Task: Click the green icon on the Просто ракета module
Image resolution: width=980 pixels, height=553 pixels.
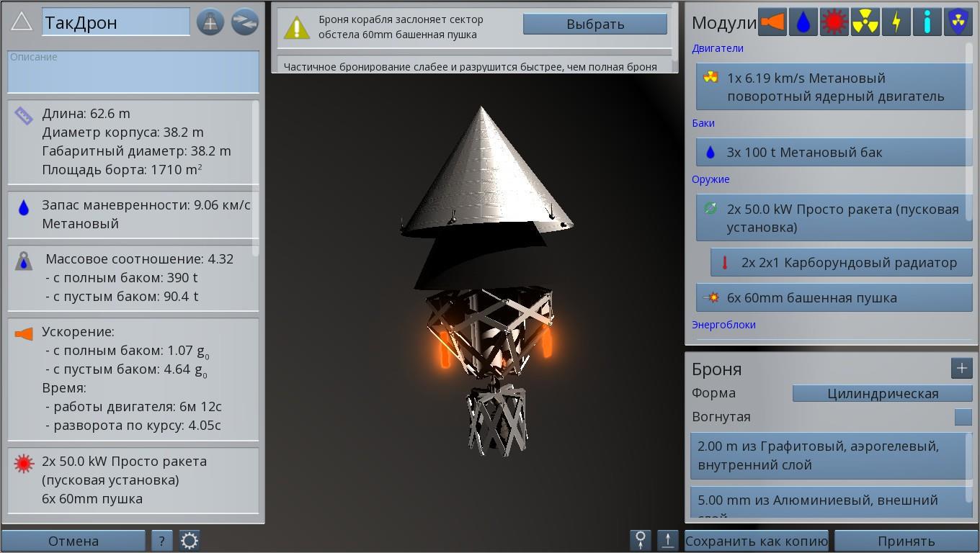Action: tap(711, 209)
